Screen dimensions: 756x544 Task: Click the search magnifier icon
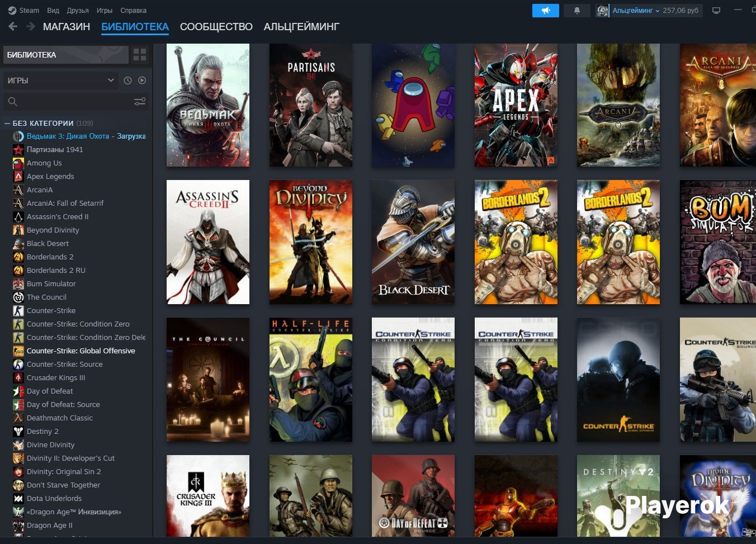pos(13,102)
